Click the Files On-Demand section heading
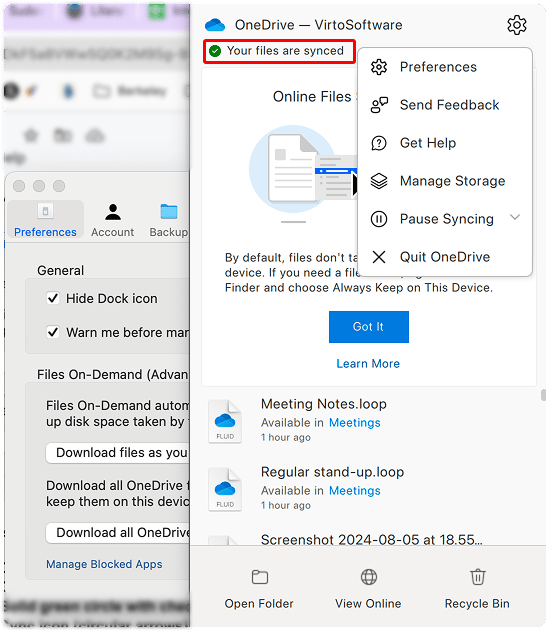 click(112, 375)
